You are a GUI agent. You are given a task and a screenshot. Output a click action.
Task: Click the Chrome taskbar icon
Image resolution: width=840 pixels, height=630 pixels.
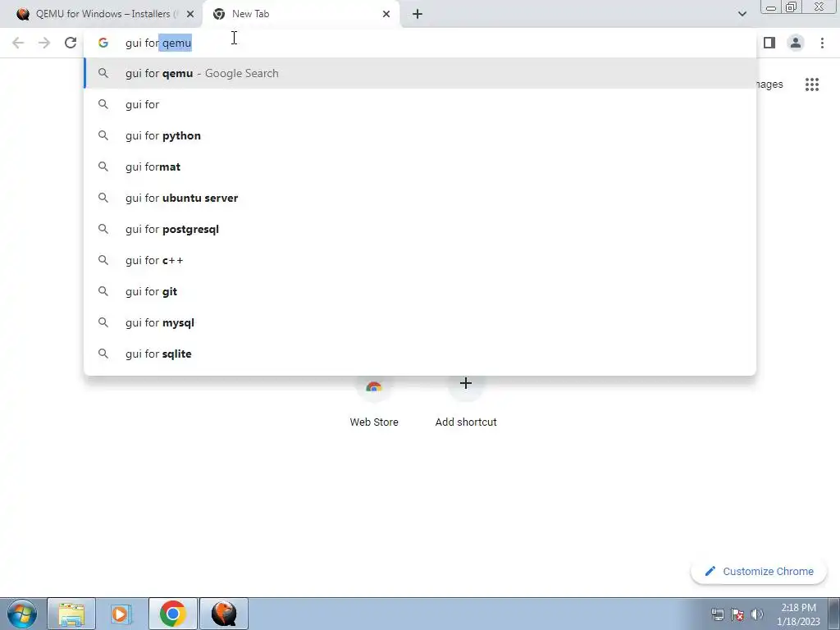pyautogui.click(x=172, y=614)
